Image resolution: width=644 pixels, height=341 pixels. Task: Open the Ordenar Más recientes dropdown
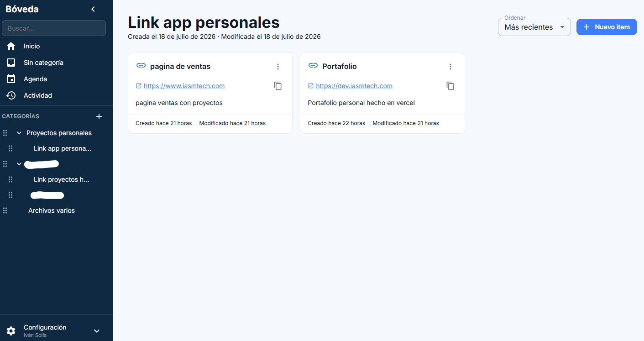pyautogui.click(x=534, y=27)
